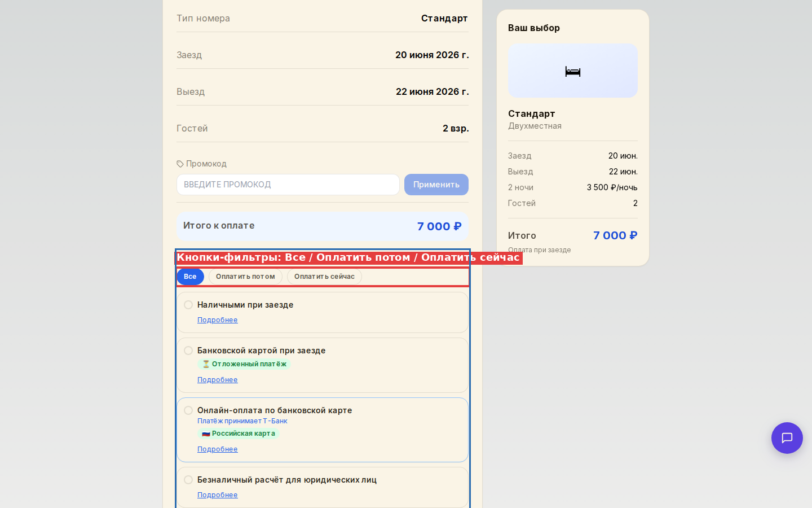This screenshot has height=508, width=812.
Task: Open the chat widget bubble icon
Action: [787, 438]
